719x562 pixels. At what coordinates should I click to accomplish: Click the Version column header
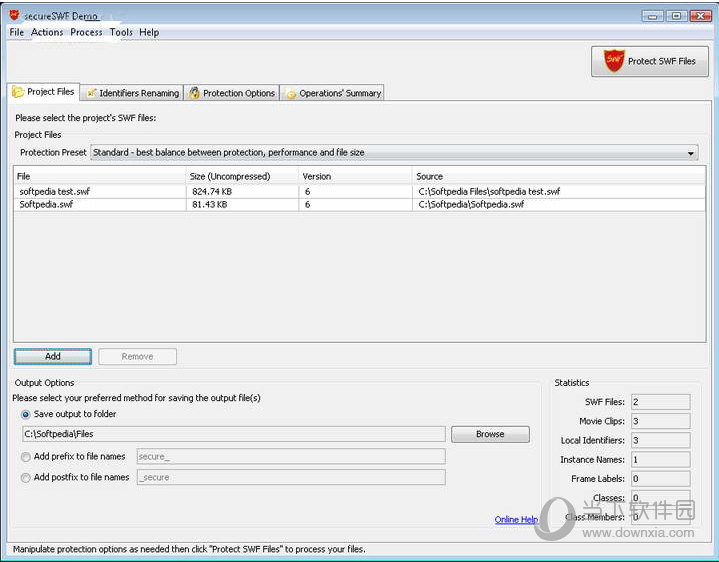[x=355, y=176]
